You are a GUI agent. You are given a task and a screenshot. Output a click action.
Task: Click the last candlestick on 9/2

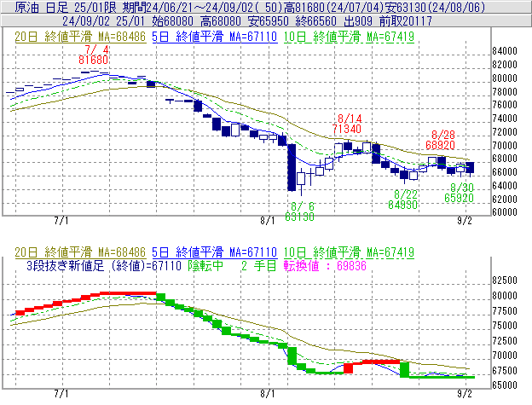pyautogui.click(x=470, y=168)
